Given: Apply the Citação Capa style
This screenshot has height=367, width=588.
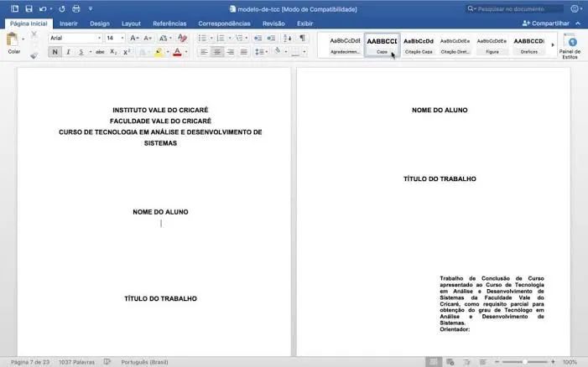Looking at the screenshot, I should (x=418, y=44).
